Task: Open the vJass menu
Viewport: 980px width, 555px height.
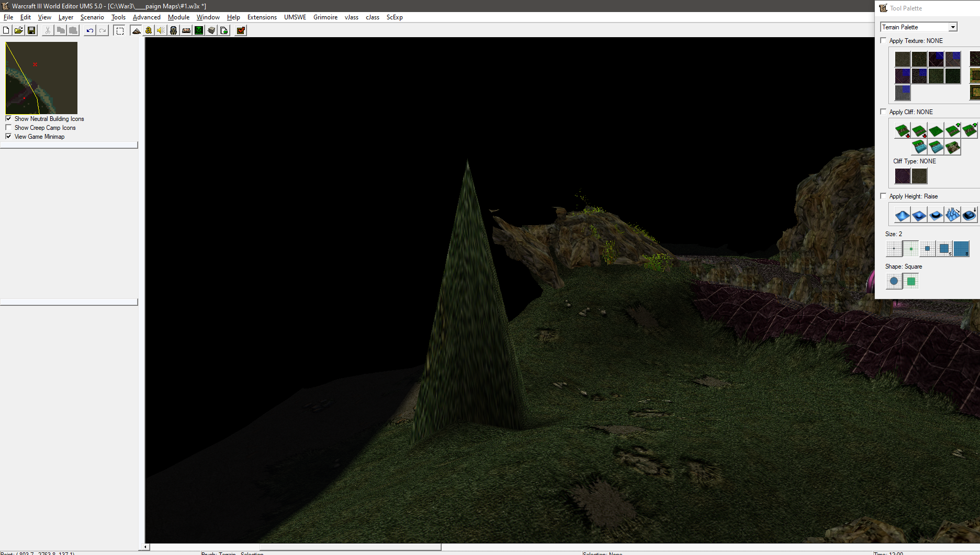Action: click(x=352, y=17)
